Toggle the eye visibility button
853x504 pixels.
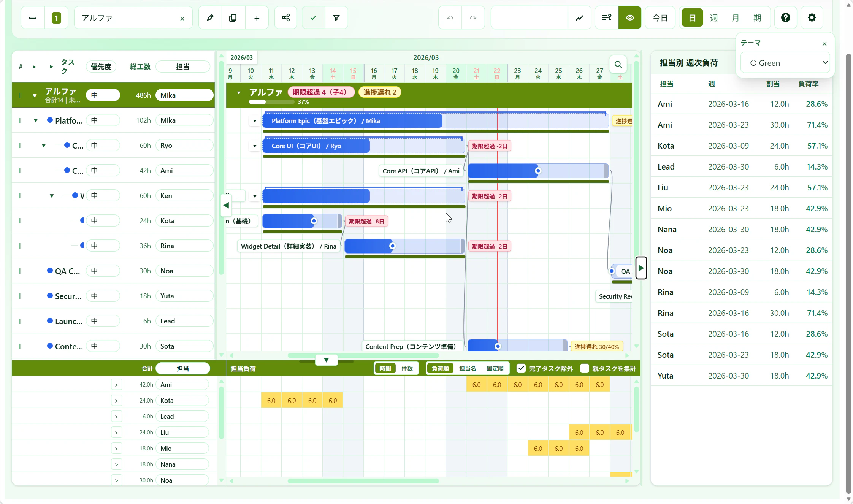click(629, 17)
